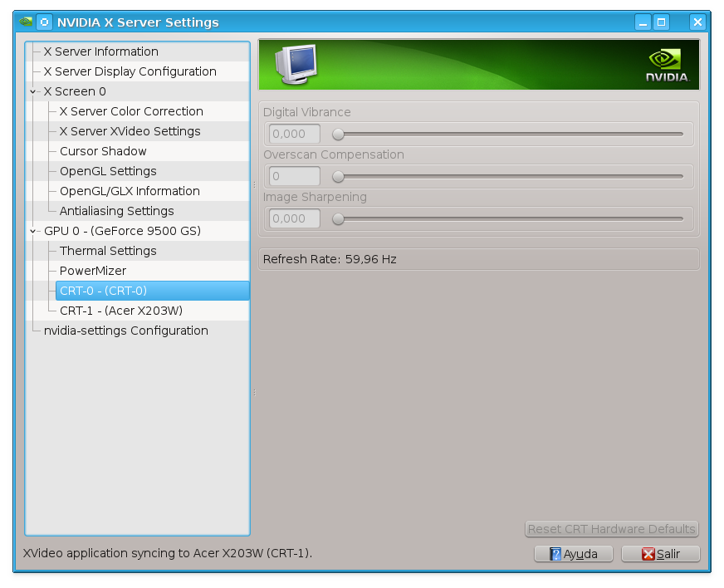Click the Digital Vibrance slider handle
The height and width of the screenshot is (588, 724).
(338, 134)
